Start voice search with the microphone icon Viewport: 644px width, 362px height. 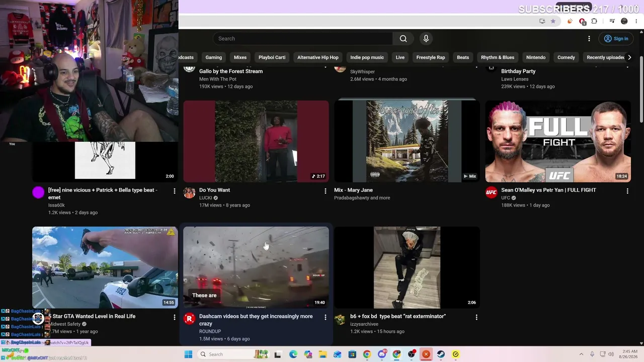426,39
